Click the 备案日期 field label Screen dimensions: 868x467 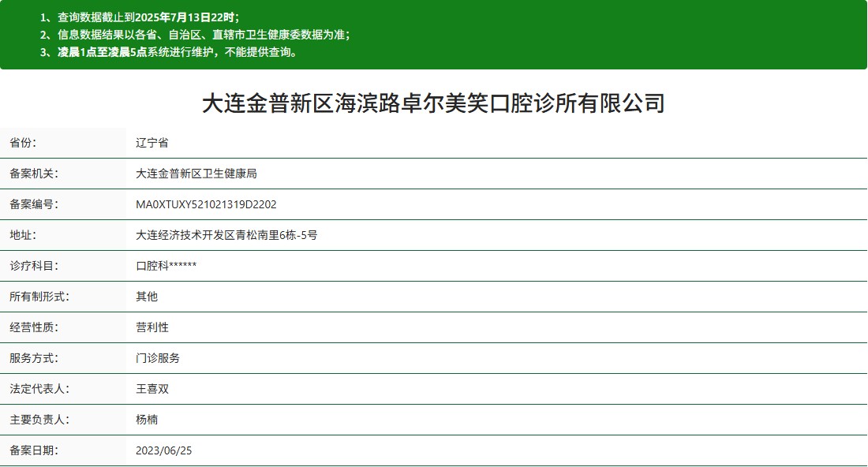coord(34,450)
